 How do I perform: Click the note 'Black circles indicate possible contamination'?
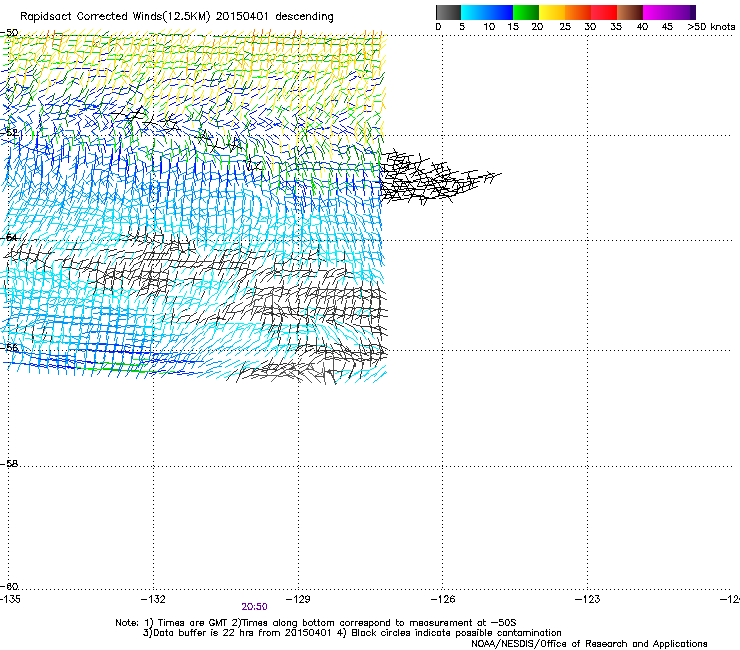click(x=456, y=633)
